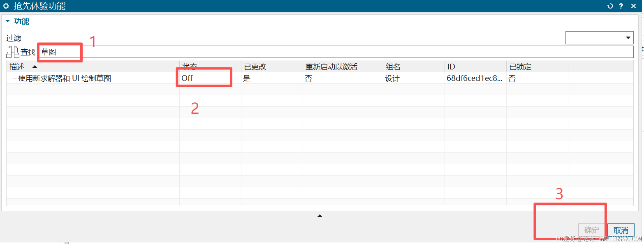Click the ID column header
644x244 pixels.
475,67
